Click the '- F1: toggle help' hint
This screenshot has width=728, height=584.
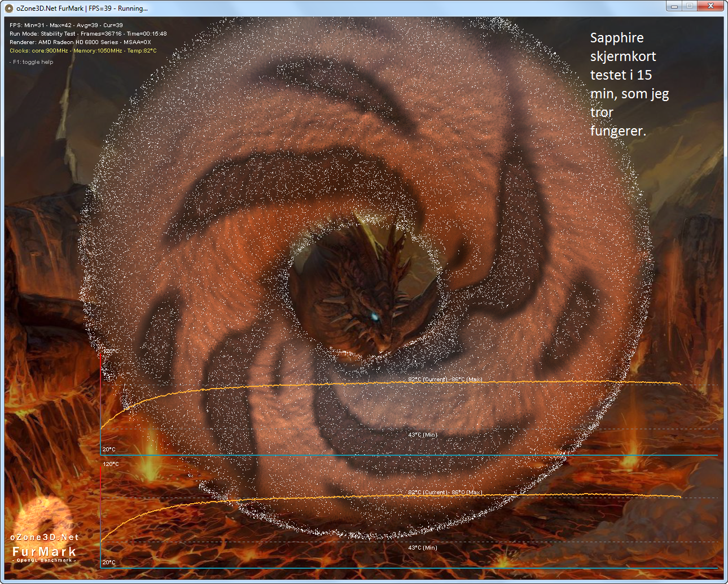(x=32, y=62)
